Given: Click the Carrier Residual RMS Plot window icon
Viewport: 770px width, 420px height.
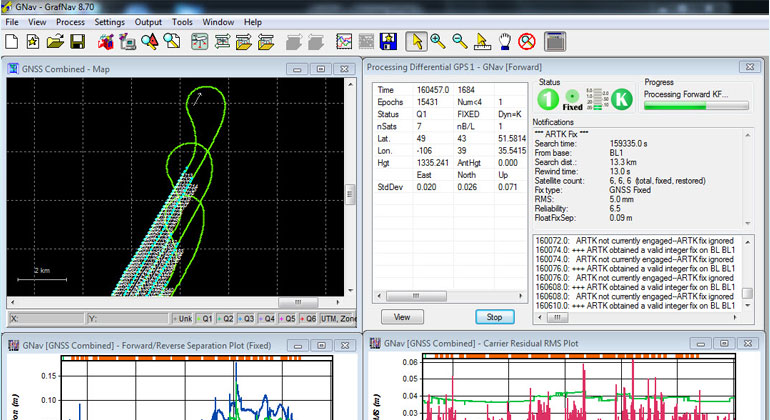Looking at the screenshot, I should point(375,343).
